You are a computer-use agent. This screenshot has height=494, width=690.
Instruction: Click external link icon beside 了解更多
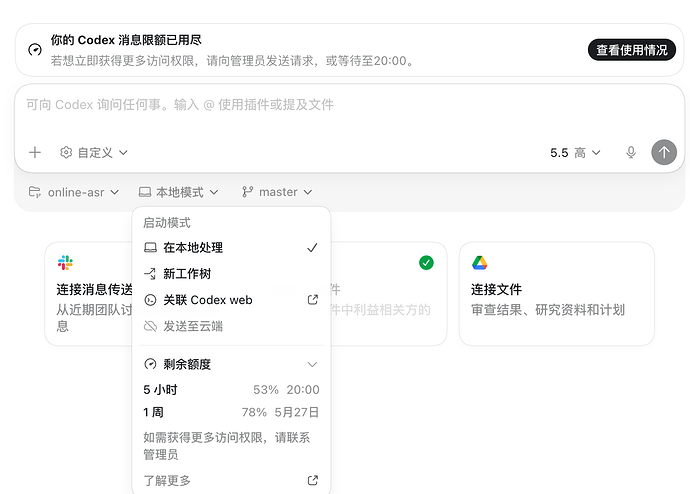coord(312,480)
